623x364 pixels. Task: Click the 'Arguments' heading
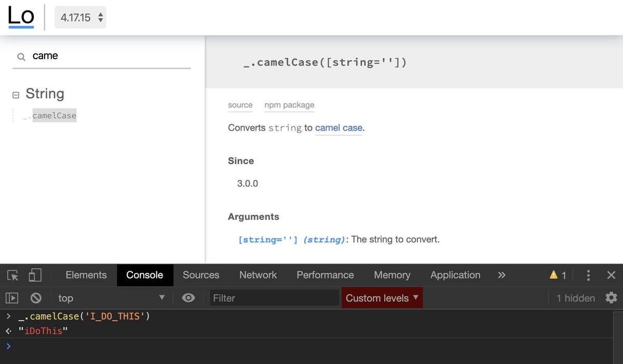(x=253, y=217)
